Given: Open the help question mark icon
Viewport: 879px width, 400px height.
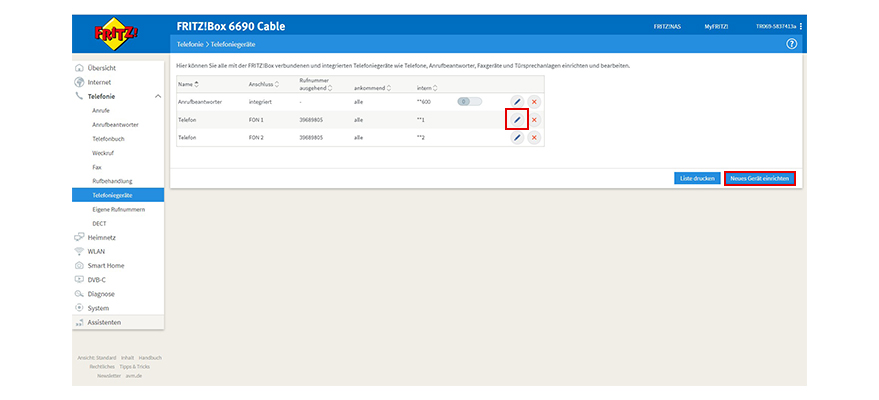Looking at the screenshot, I should [792, 45].
